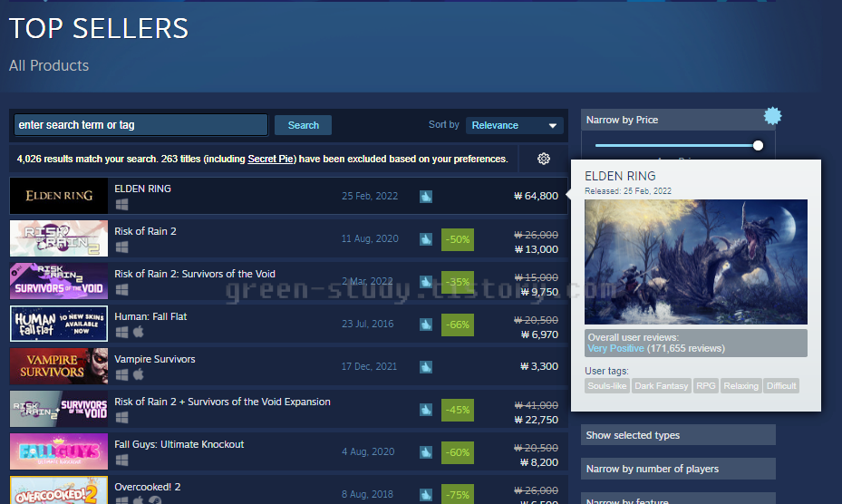Click the Overcooked! 2 row type icon

click(426, 494)
